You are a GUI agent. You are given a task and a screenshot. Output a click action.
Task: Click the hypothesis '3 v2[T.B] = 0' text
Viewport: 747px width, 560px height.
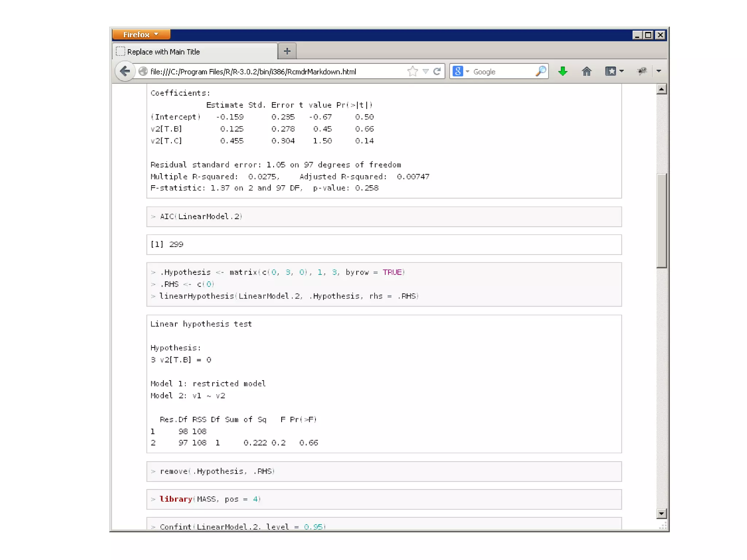click(x=181, y=360)
